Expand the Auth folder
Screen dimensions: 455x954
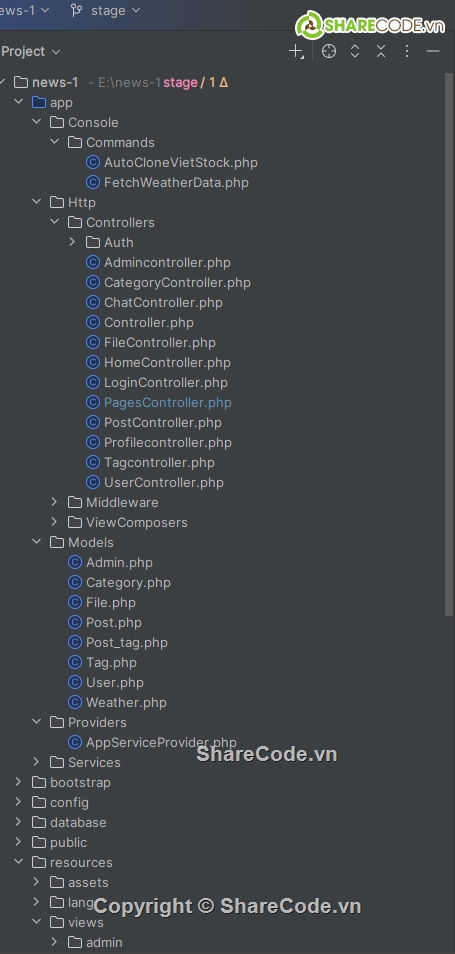[72, 242]
